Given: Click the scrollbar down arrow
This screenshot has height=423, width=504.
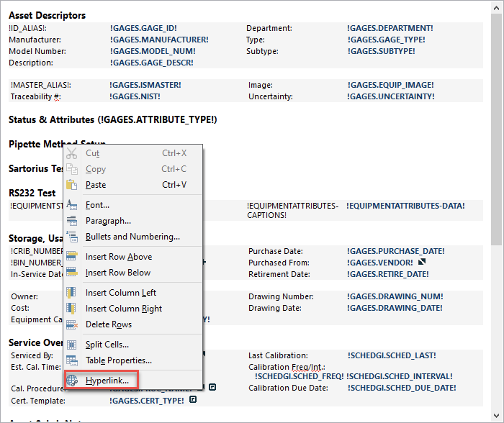Looking at the screenshot, I should coord(496,417).
